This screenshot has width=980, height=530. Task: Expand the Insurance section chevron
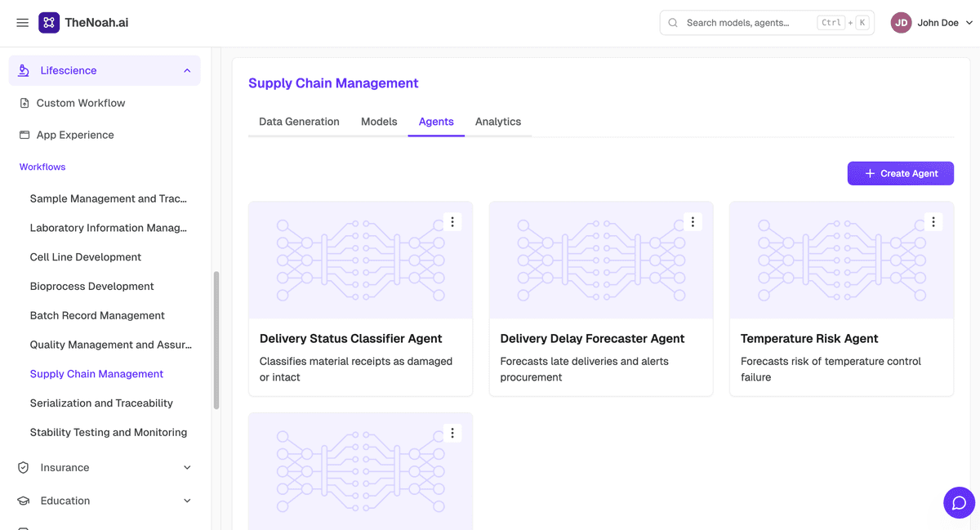(x=187, y=468)
